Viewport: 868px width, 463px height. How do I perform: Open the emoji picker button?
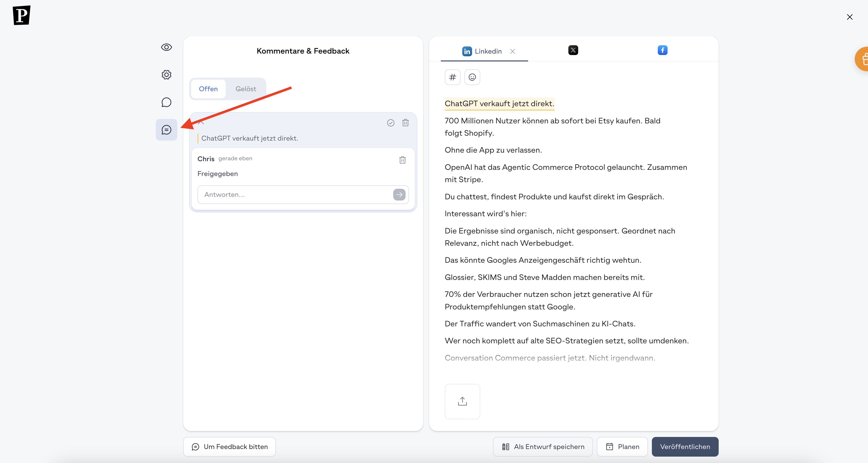(472, 77)
